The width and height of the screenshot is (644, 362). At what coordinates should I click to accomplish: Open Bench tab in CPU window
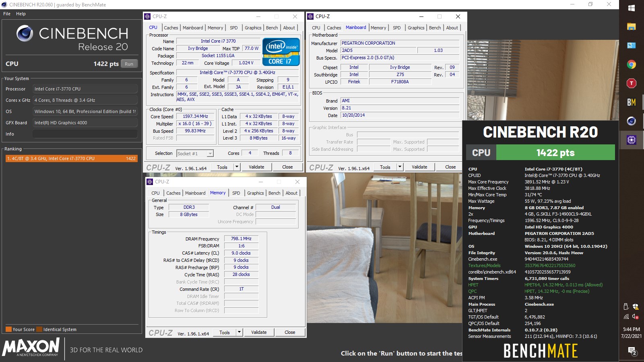(x=272, y=28)
